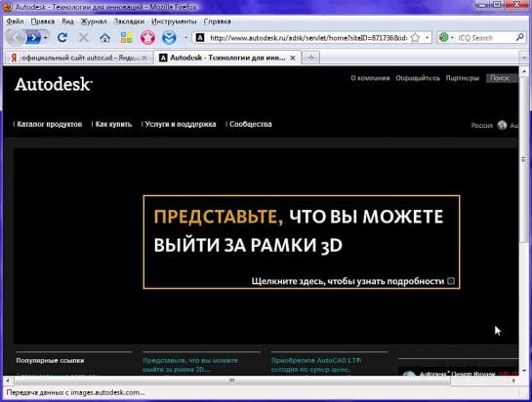Viewport: 532px width, 402px height.
Task: Open address bar history dropdown arrow
Action: click(427, 38)
